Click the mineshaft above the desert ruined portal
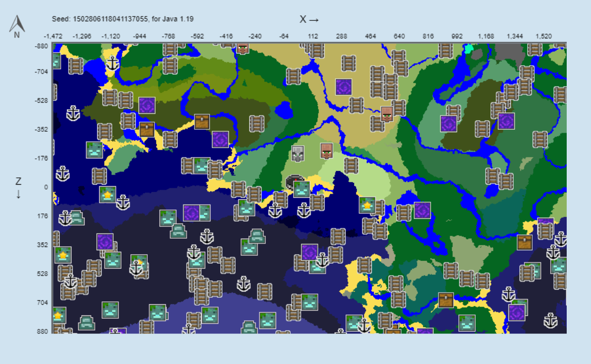Viewport: 591px width, 364px height. [x=348, y=63]
